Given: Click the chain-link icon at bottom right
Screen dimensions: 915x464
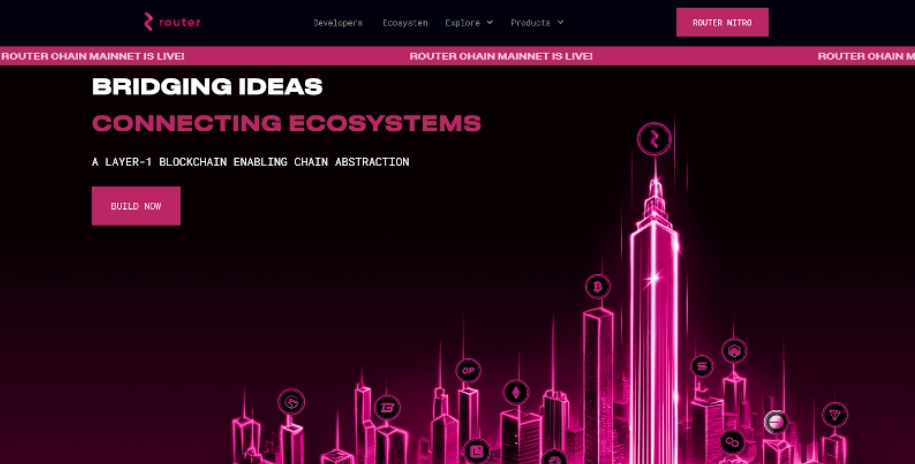Looking at the screenshot, I should tap(733, 441).
